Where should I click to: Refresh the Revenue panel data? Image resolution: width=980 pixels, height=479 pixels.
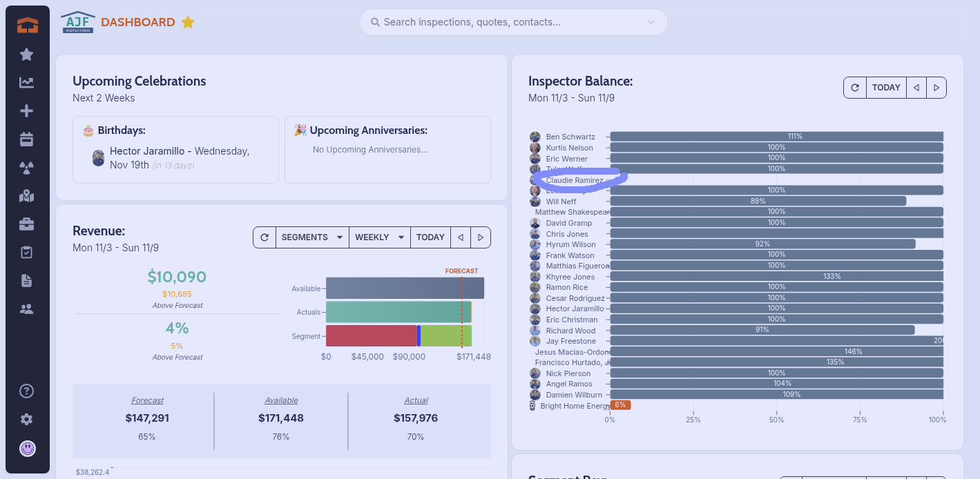point(264,237)
